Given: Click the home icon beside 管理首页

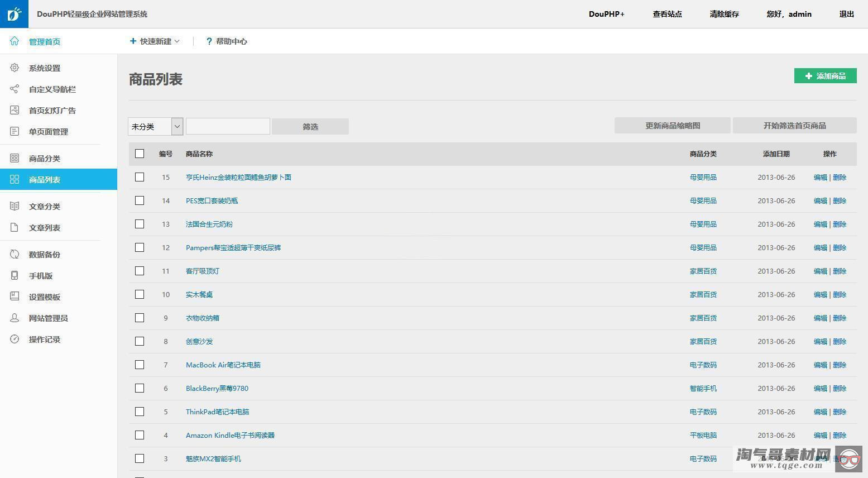Looking at the screenshot, I should (x=15, y=41).
